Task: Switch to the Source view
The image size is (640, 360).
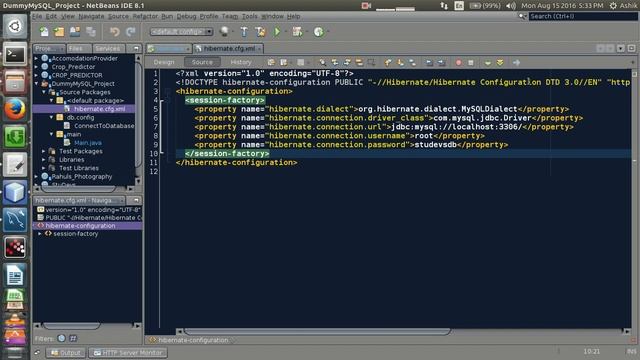Action: point(202,62)
